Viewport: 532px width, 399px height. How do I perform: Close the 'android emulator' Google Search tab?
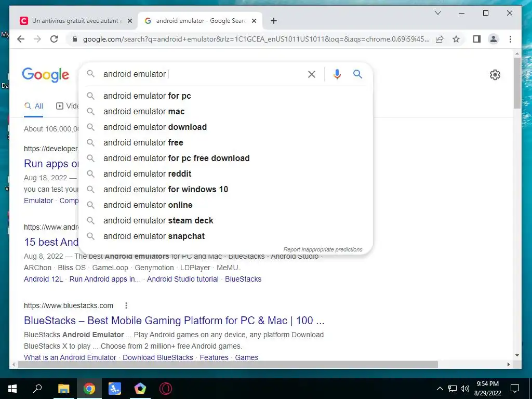coord(254,21)
